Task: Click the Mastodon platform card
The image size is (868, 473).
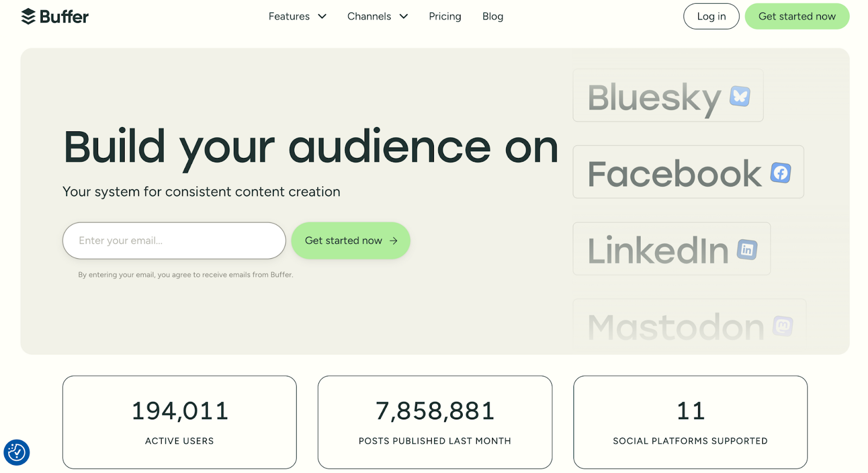Action: point(690,325)
